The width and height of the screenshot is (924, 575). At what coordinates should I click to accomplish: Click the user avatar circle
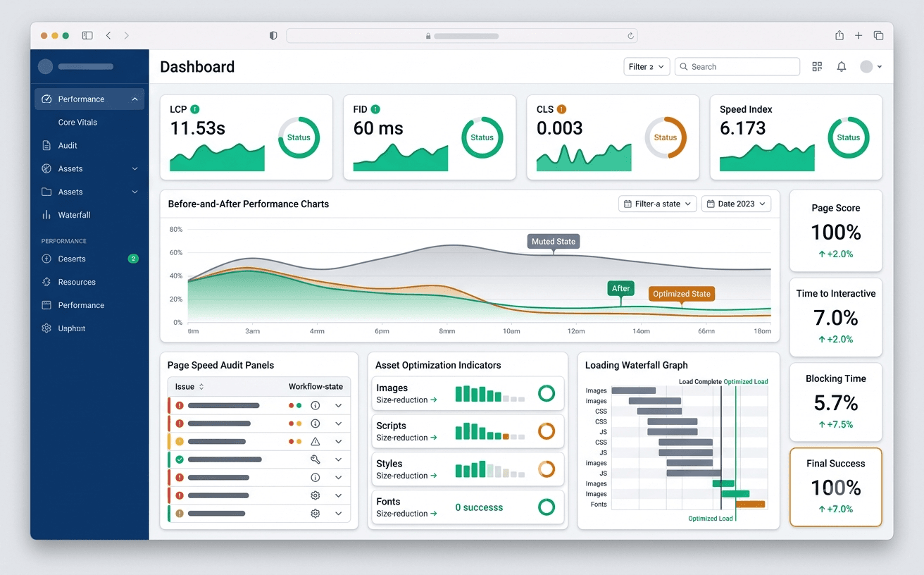point(866,66)
